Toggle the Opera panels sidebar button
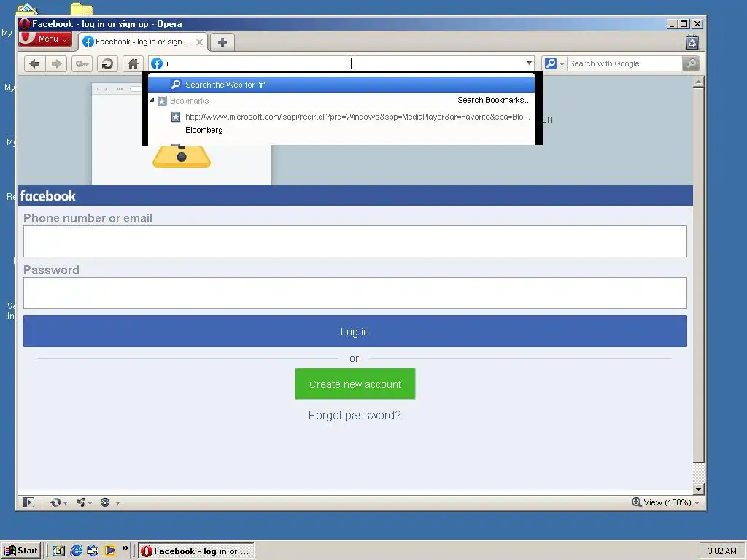The image size is (747, 560). tap(28, 502)
